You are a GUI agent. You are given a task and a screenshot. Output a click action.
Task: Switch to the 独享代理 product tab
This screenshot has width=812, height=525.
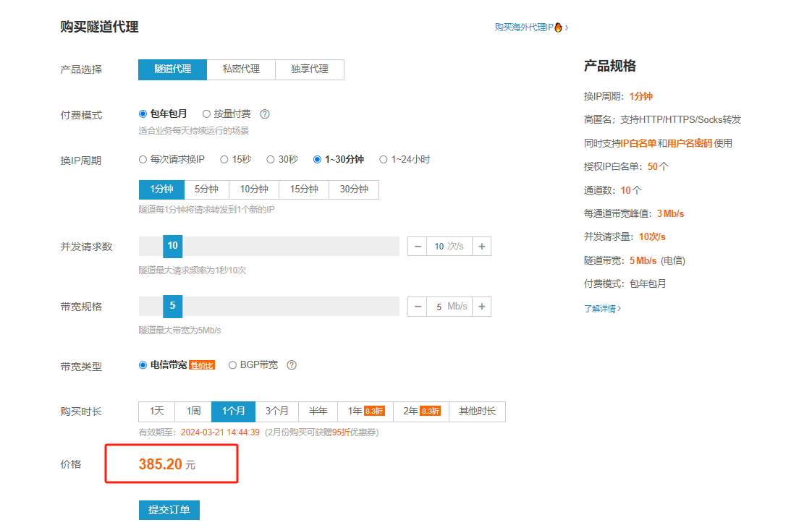(310, 69)
